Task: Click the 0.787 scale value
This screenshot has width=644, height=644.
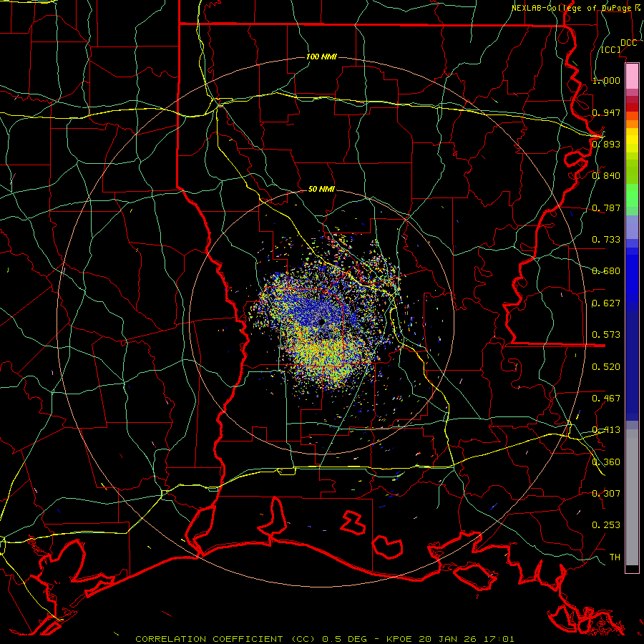Action: pyautogui.click(x=606, y=208)
